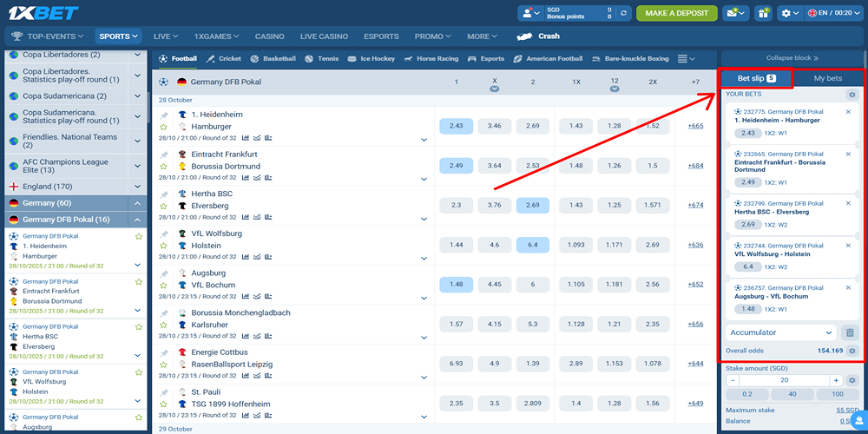Increase the stake amount with plus
This screenshot has width=868, height=434.
(x=836, y=380)
